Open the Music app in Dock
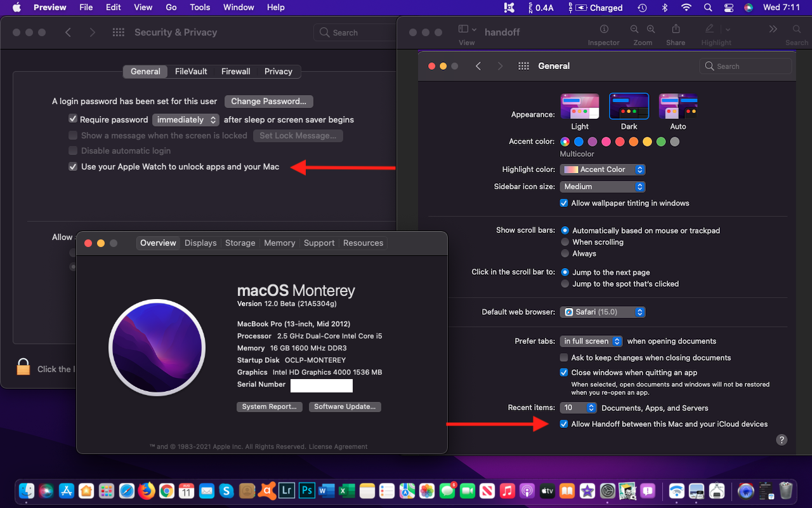The width and height of the screenshot is (812, 508). (507, 491)
